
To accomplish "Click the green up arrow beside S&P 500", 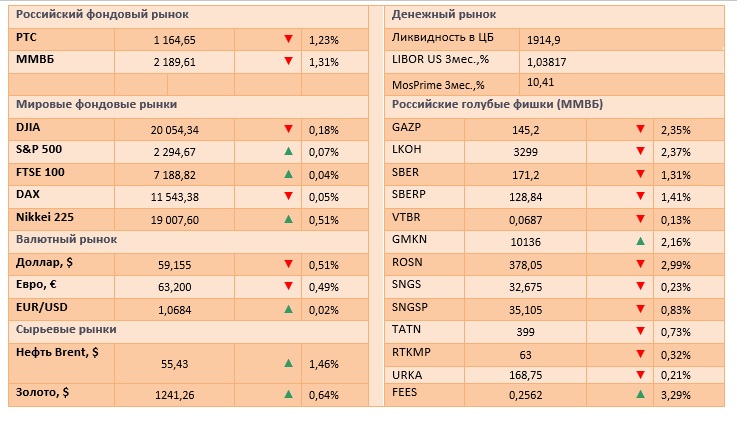I will coord(288,151).
